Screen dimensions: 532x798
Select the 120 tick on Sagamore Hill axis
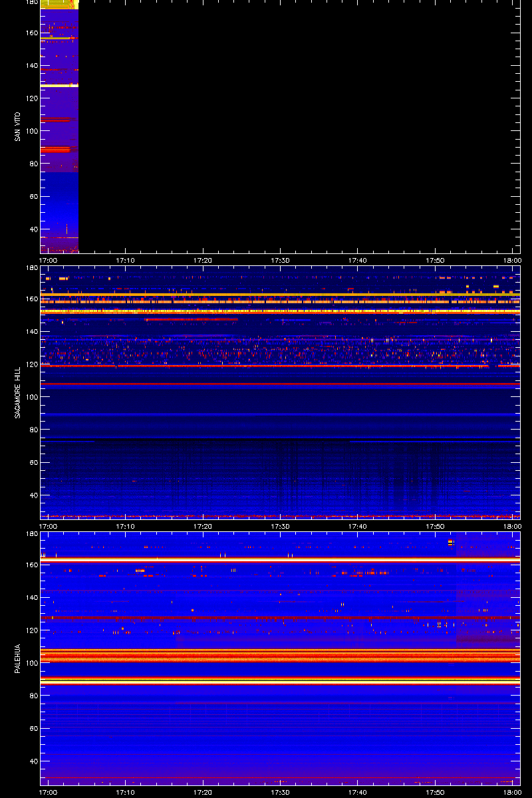click(x=31, y=364)
